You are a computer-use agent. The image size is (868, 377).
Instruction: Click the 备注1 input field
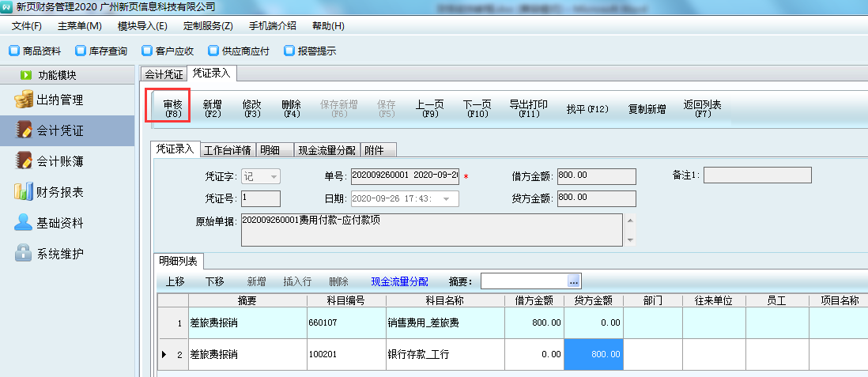757,175
